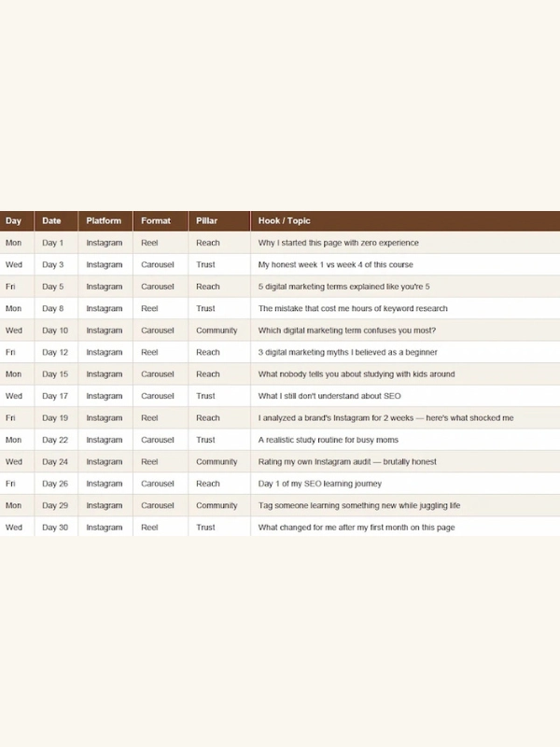Image resolution: width=560 pixels, height=747 pixels.
Task: Click the Format column header
Action: (161, 220)
